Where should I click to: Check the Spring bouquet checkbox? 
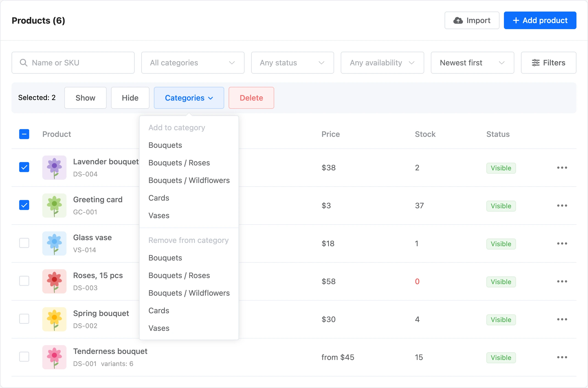coord(24,319)
